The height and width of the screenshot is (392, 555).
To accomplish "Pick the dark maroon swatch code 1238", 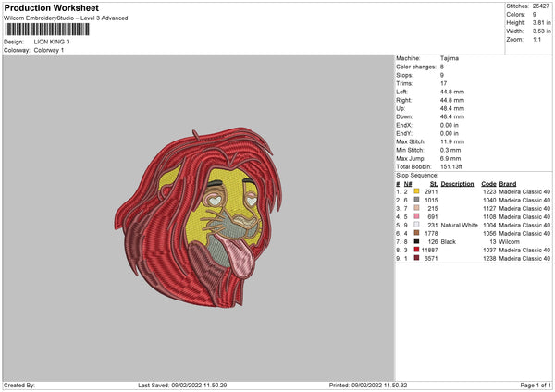I will tap(417, 258).
